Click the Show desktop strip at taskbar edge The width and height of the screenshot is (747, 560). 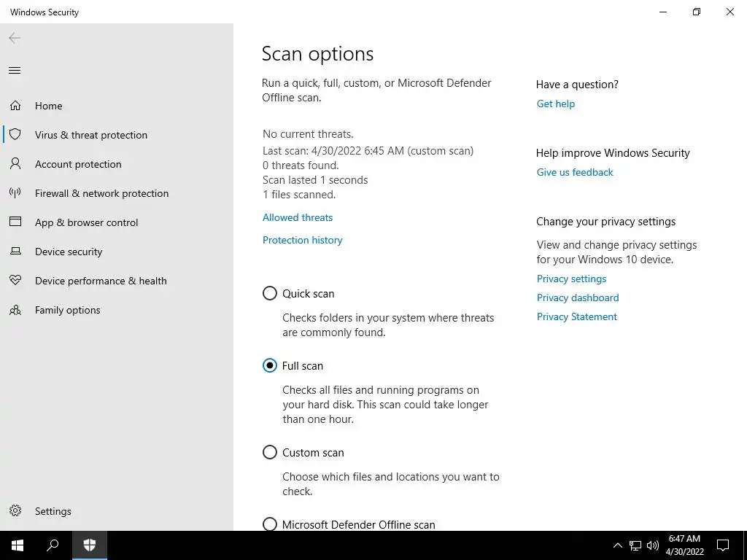[745, 545]
